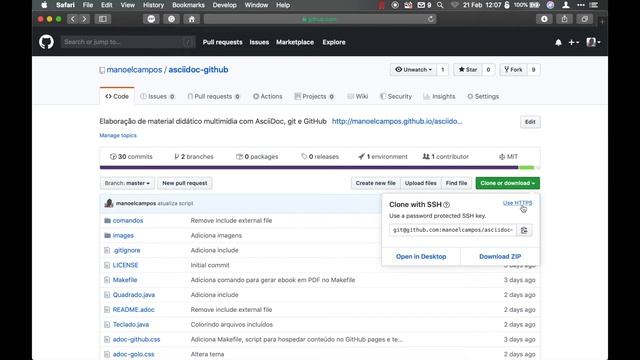
Task: Copy the SSH clone URL to clipboard
Action: click(524, 230)
